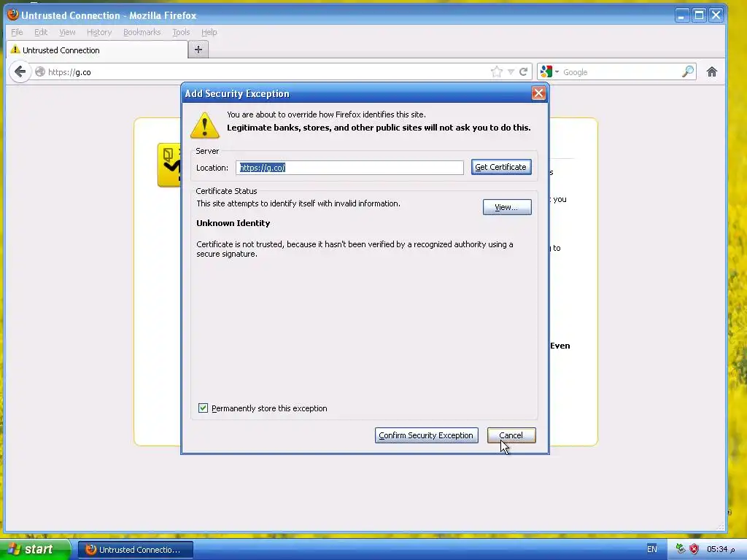The image size is (747, 560).
Task: Open the Bookmarks menu
Action: [142, 32]
